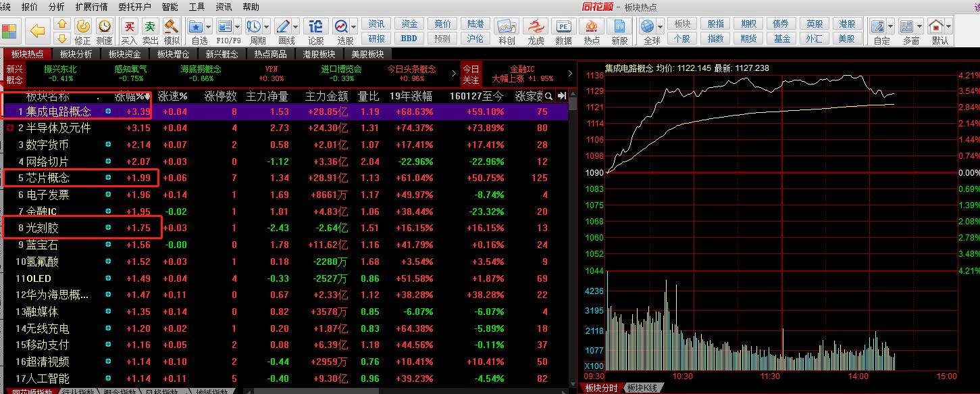Open the 全球 globe dropdown arrow

661,27
